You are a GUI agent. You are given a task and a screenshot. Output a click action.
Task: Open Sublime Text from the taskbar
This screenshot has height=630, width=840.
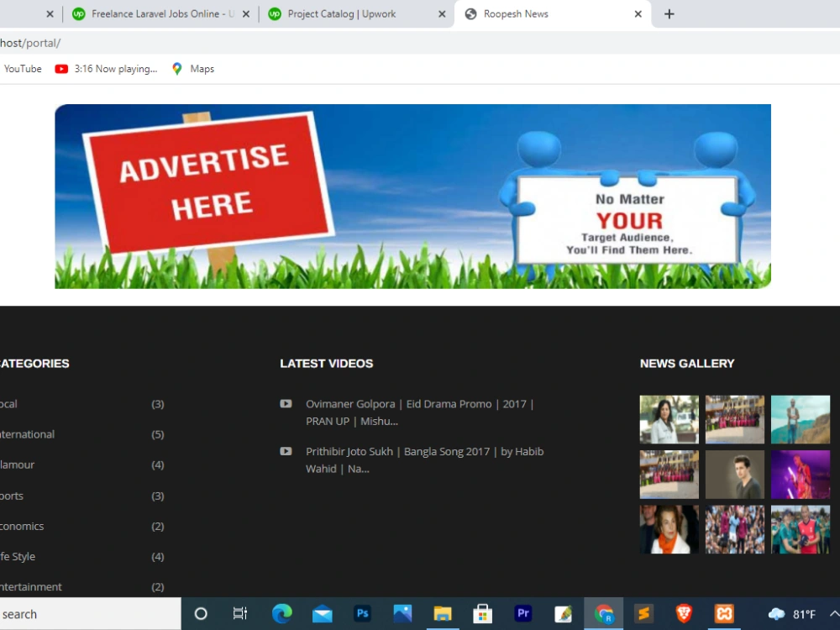click(643, 613)
